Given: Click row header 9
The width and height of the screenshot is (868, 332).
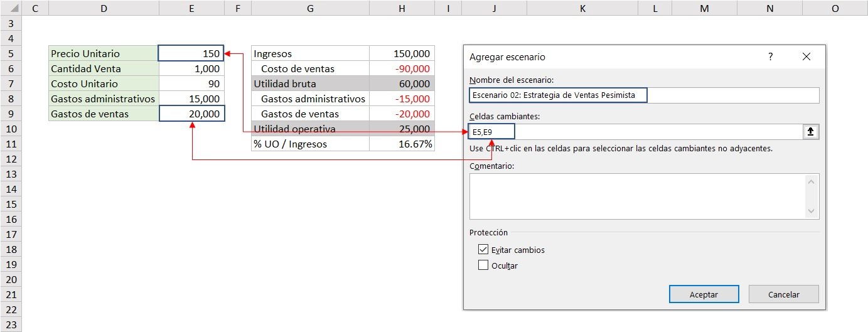Looking at the screenshot, I should (x=11, y=114).
